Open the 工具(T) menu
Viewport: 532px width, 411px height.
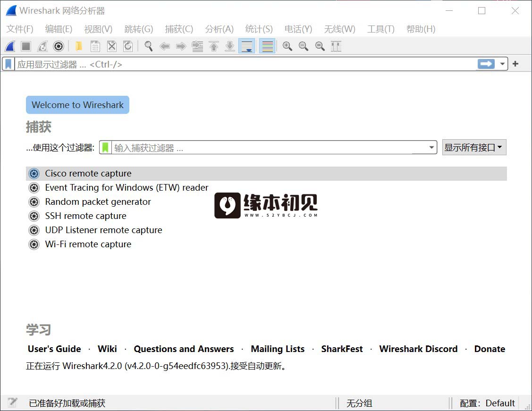coord(380,29)
